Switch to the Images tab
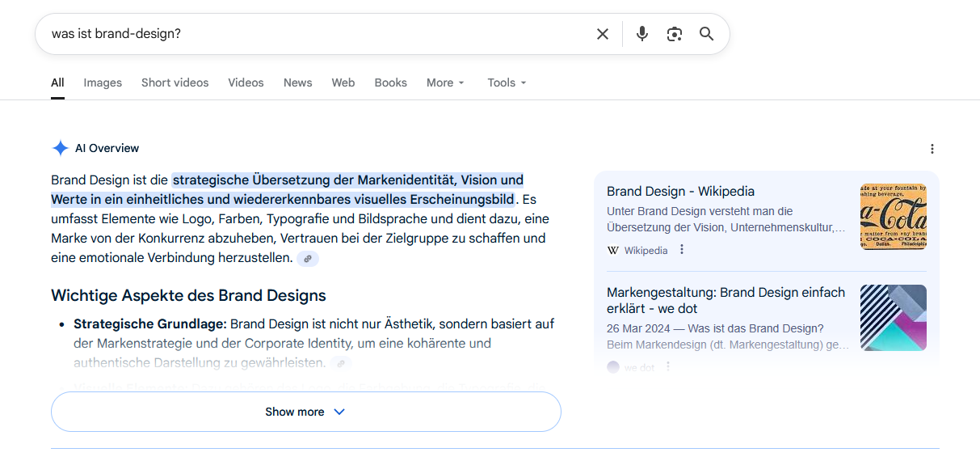980x461 pixels. coord(103,82)
